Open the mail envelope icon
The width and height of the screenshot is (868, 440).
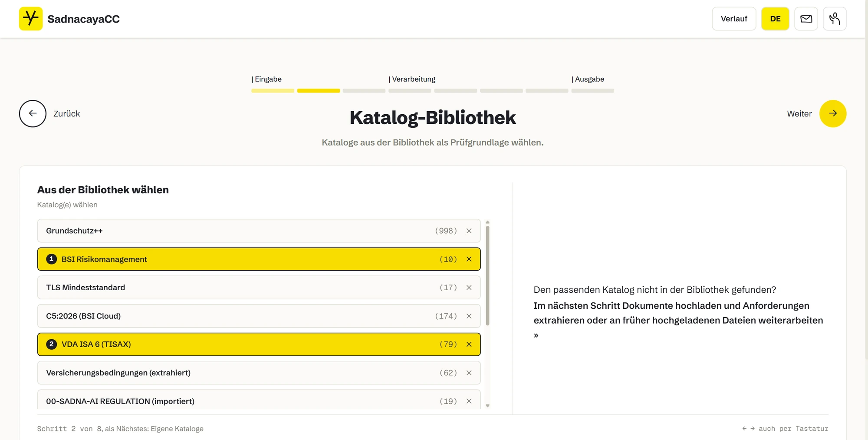(x=806, y=19)
